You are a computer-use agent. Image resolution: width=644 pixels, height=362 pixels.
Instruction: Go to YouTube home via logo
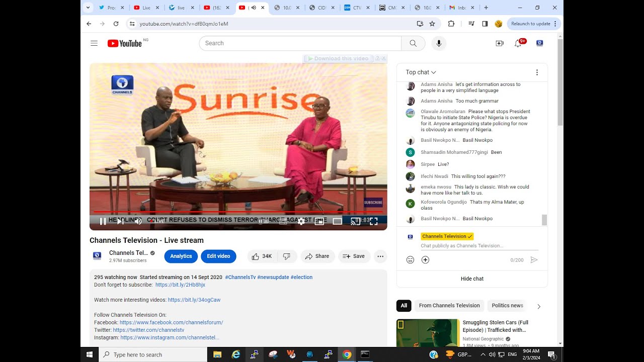124,43
